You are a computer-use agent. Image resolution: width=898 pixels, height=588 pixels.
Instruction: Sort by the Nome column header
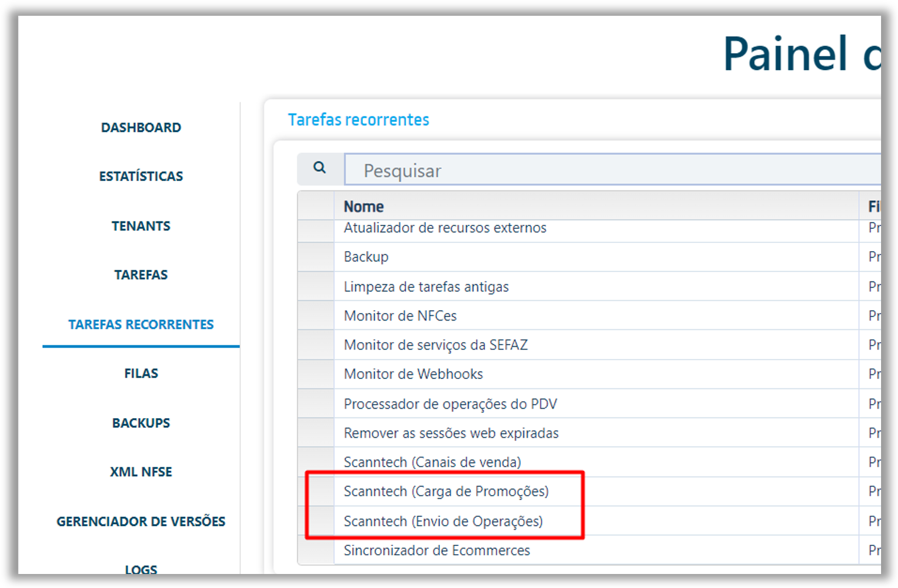[363, 207]
